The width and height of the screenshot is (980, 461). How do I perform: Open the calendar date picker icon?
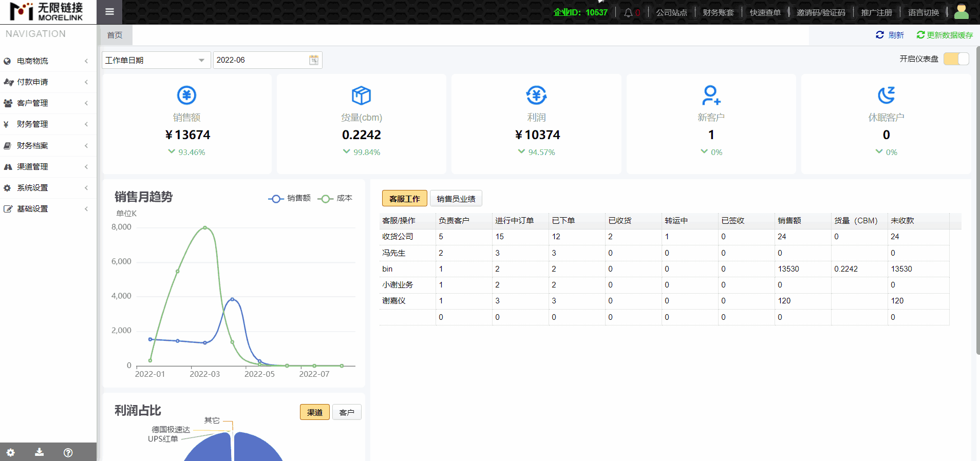coord(314,60)
